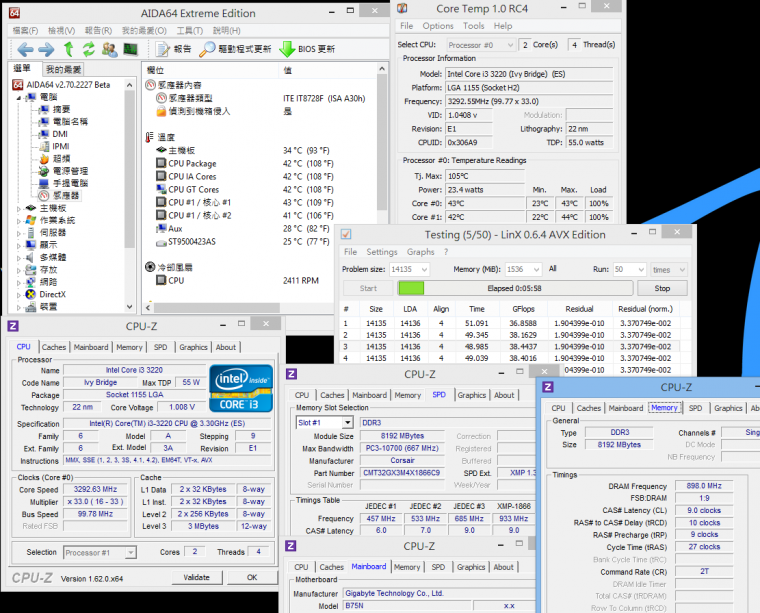This screenshot has height=613, width=760.
Task: Select the 超頻 overclock item in the tree
Action: 61,158
